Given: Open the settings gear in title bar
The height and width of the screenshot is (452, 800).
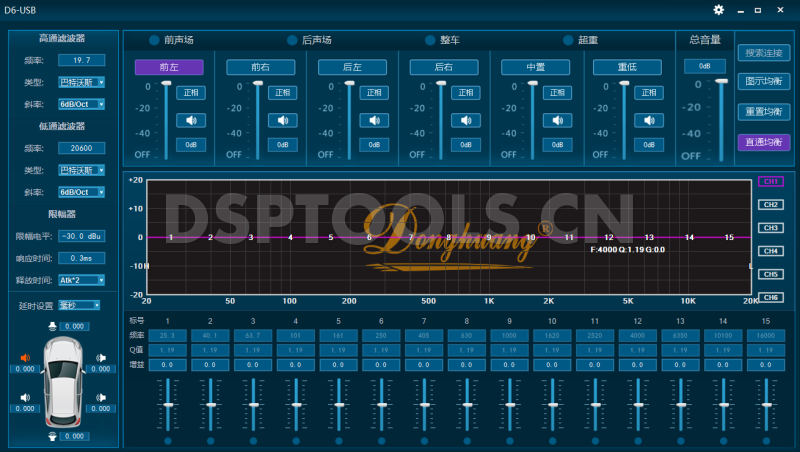Looking at the screenshot, I should pos(718,10).
